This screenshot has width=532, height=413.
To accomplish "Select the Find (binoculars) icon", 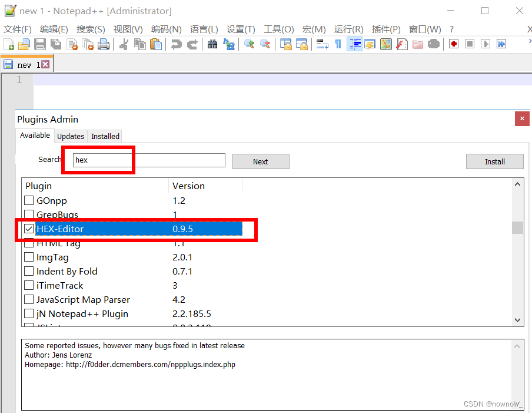I will click(x=212, y=44).
